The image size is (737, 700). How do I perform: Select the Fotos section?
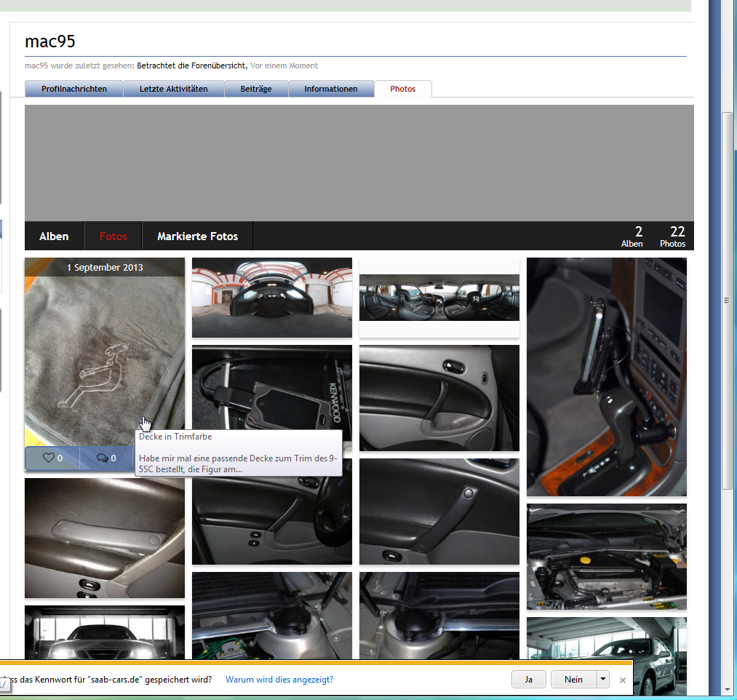(x=113, y=236)
